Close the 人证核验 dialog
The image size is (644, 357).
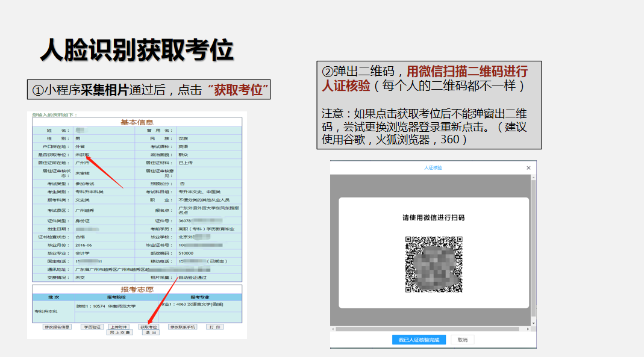(528, 167)
